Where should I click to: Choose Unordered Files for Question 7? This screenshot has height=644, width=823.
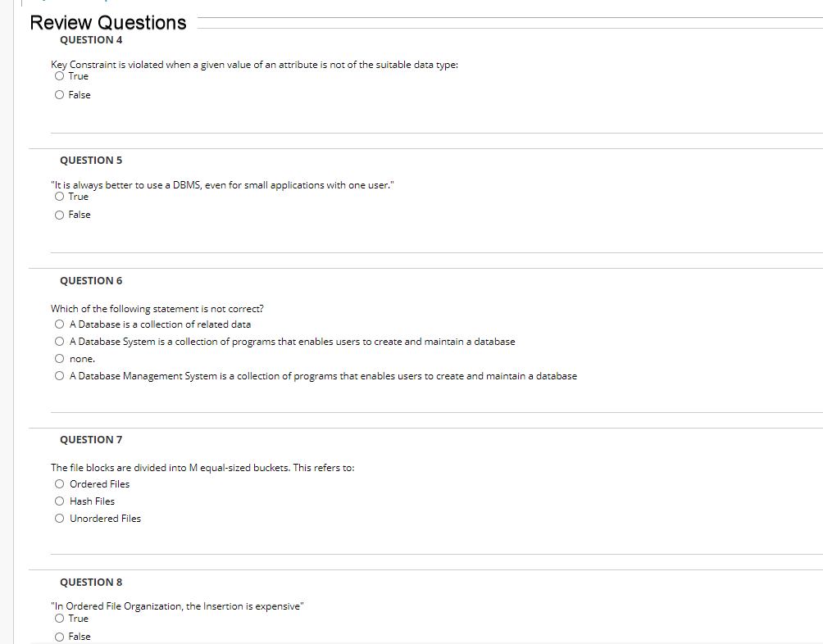59,518
